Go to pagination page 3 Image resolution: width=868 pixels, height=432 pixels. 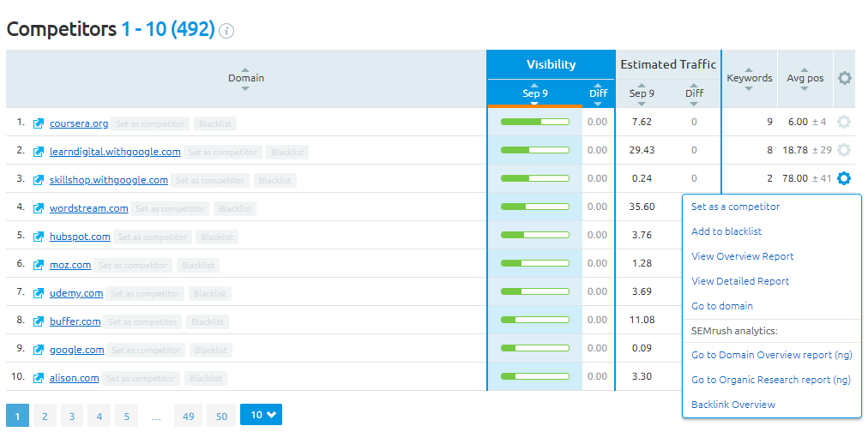tap(72, 416)
